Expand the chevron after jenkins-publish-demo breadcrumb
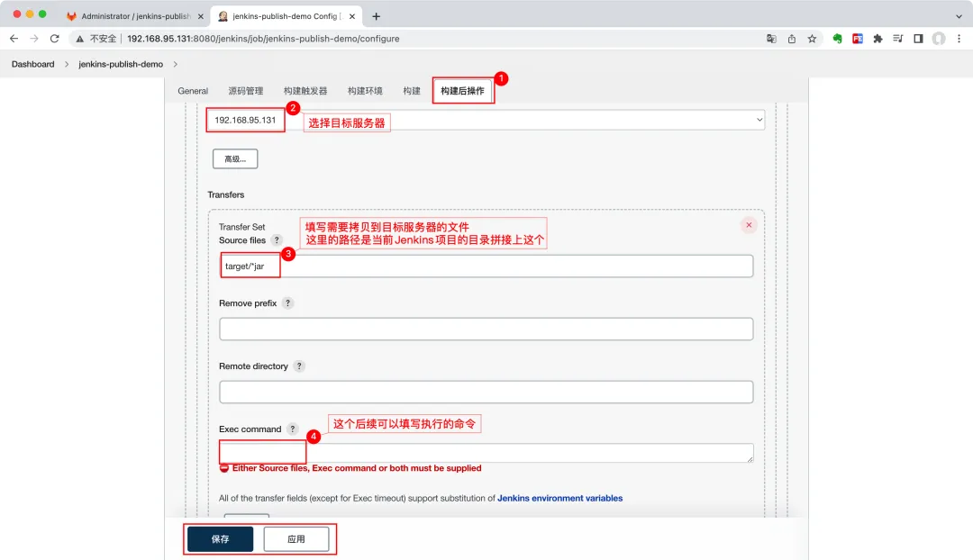Viewport: 973px width, 560px height. coord(175,64)
